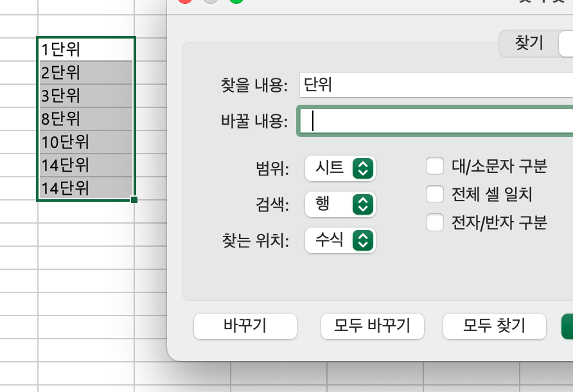Toggle the 전자/반자 구분 checkbox
The width and height of the screenshot is (573, 392).
click(435, 222)
